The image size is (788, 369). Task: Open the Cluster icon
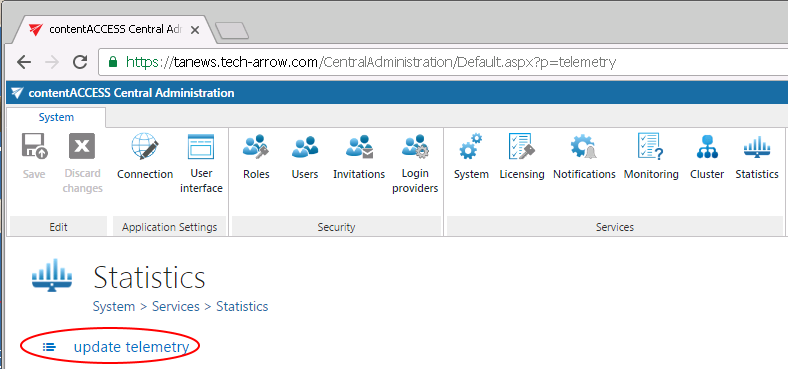pos(707,146)
